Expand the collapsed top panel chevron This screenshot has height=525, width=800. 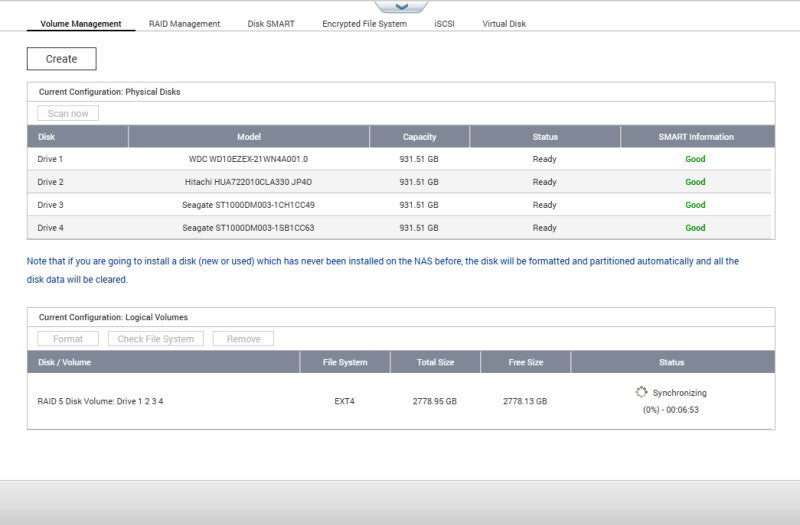click(402, 6)
